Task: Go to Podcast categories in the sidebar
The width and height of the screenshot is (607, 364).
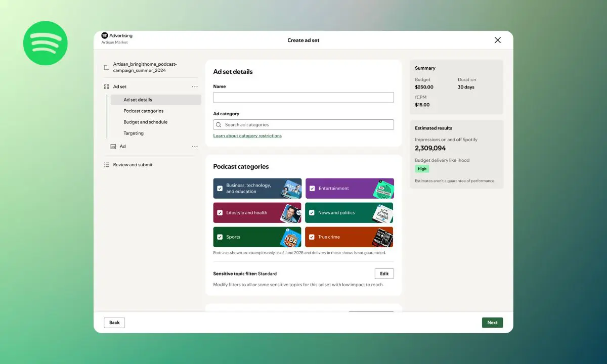Action: click(x=144, y=111)
